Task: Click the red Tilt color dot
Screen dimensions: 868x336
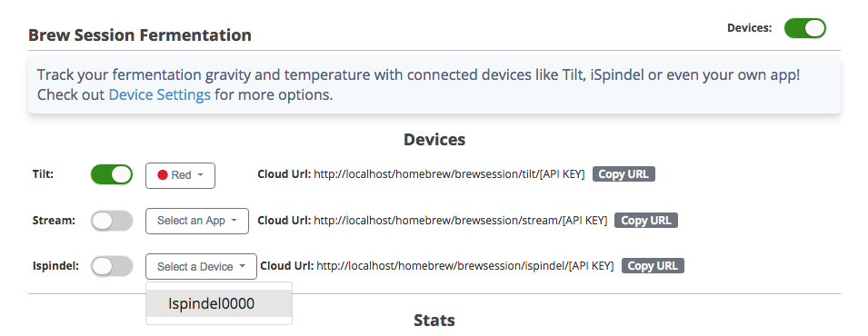Action: [x=163, y=175]
